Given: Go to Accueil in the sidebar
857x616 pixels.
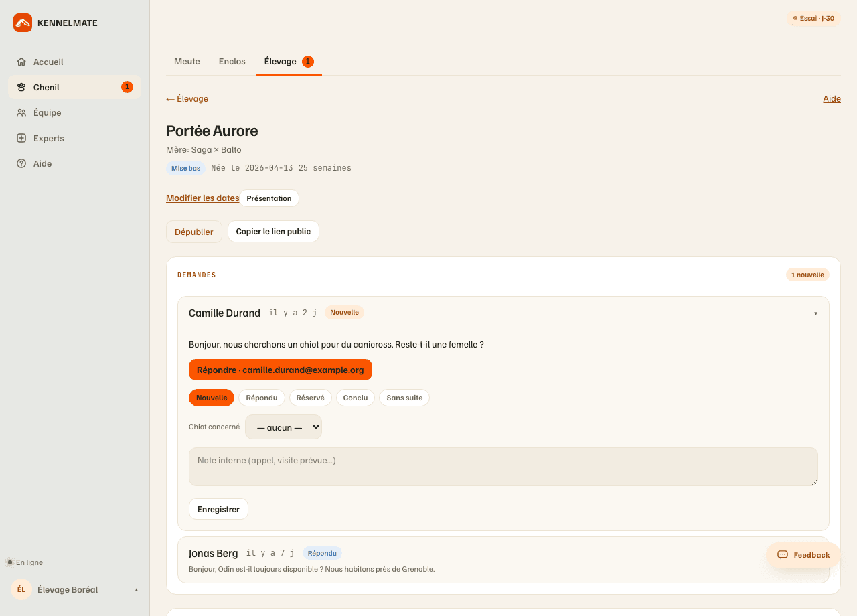Looking at the screenshot, I should [74, 62].
